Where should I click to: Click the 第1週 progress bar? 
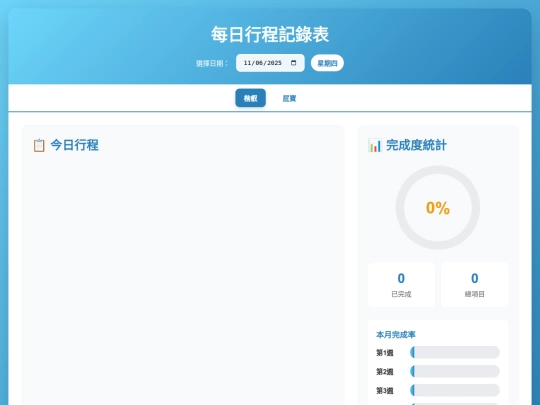click(x=455, y=352)
